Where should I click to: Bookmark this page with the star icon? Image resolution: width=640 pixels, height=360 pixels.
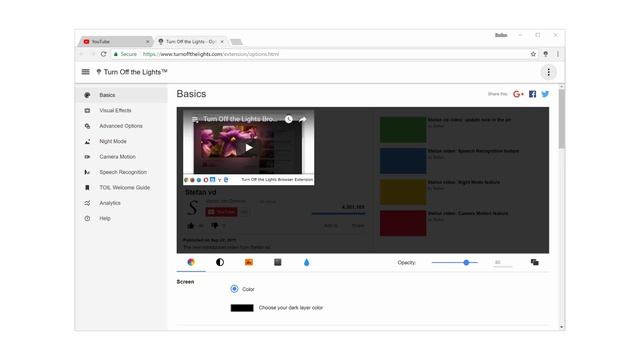click(x=533, y=54)
